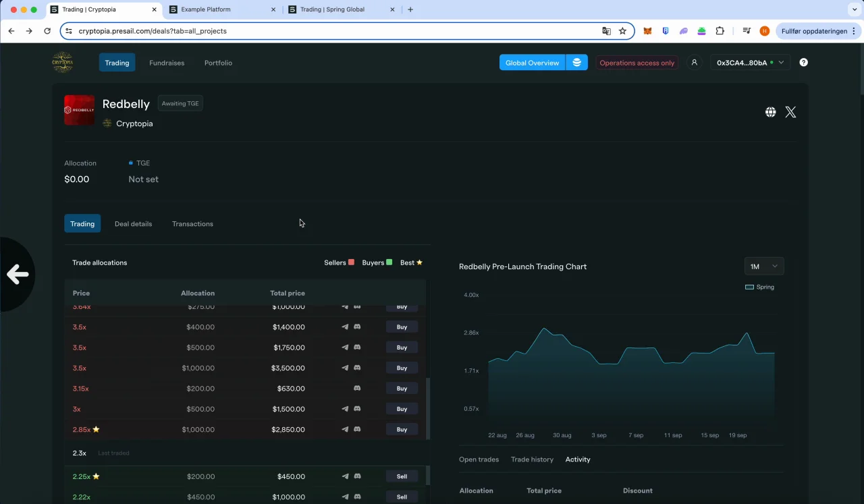
Task: Open Discord for the $1,400.00 offer
Action: pyautogui.click(x=357, y=327)
